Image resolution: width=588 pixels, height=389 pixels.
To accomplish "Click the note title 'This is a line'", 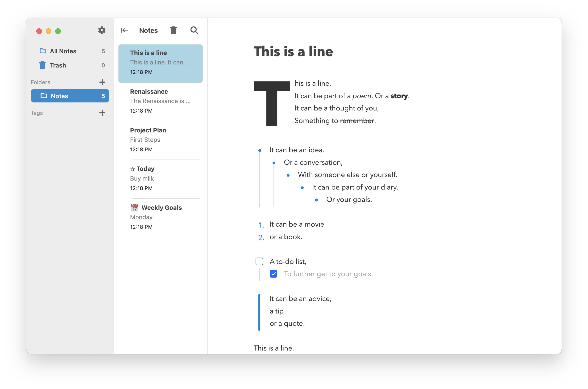I will click(x=293, y=52).
